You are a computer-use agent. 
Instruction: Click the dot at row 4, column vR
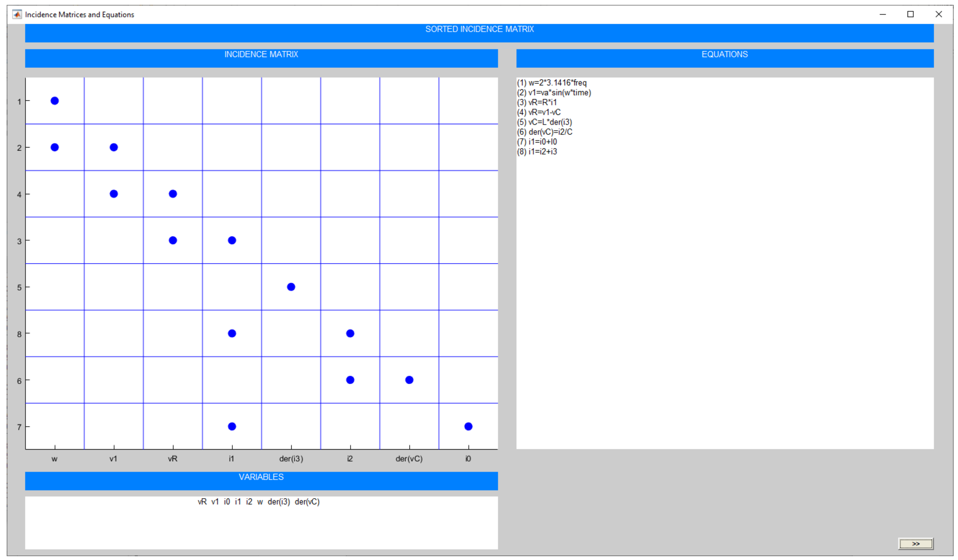[x=173, y=194]
